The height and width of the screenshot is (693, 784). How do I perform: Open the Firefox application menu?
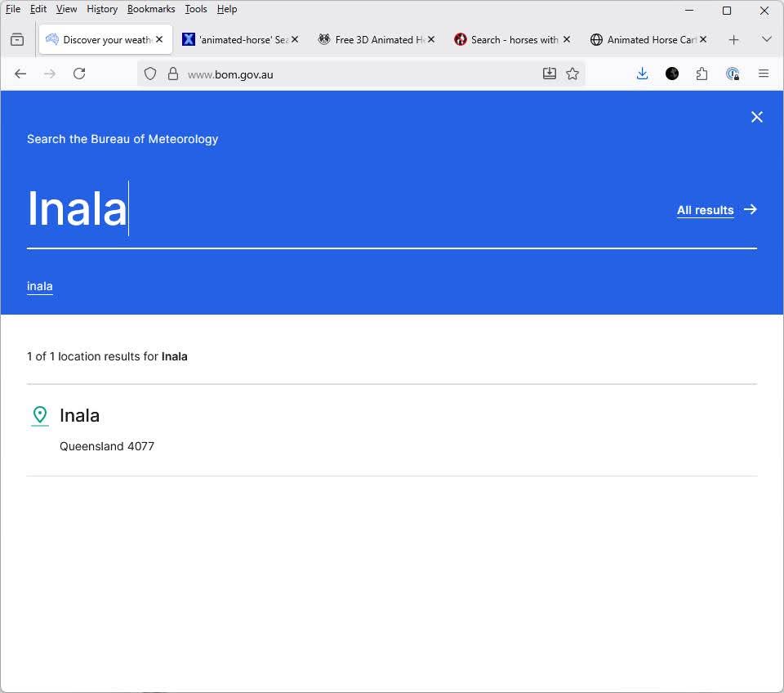coord(764,74)
